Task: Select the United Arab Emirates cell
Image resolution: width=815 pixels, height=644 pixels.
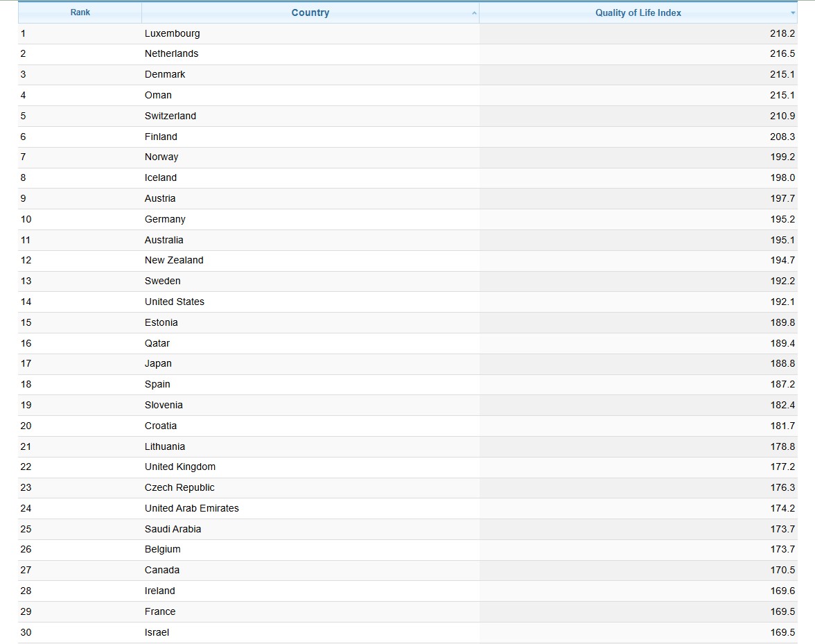Action: point(191,508)
